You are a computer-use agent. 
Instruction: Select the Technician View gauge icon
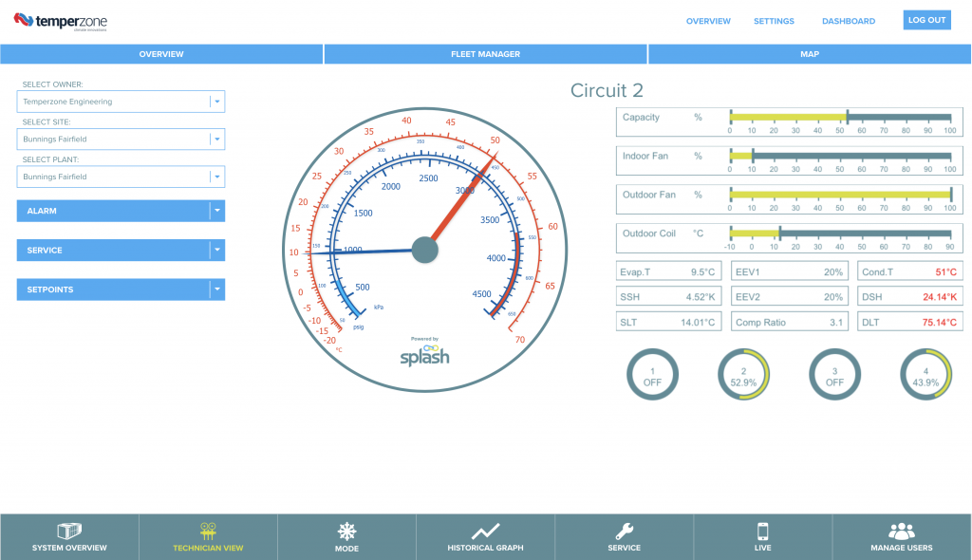[208, 532]
